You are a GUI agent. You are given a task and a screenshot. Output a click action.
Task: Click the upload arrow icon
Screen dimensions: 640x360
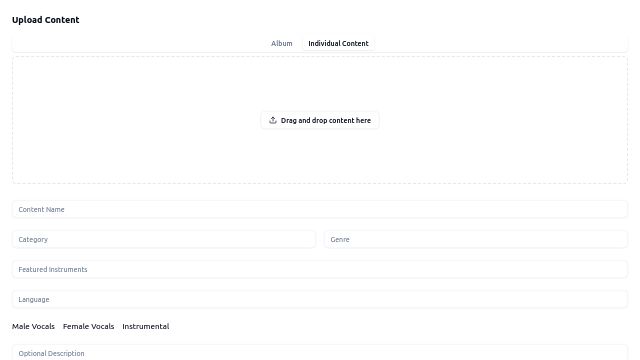tap(273, 120)
